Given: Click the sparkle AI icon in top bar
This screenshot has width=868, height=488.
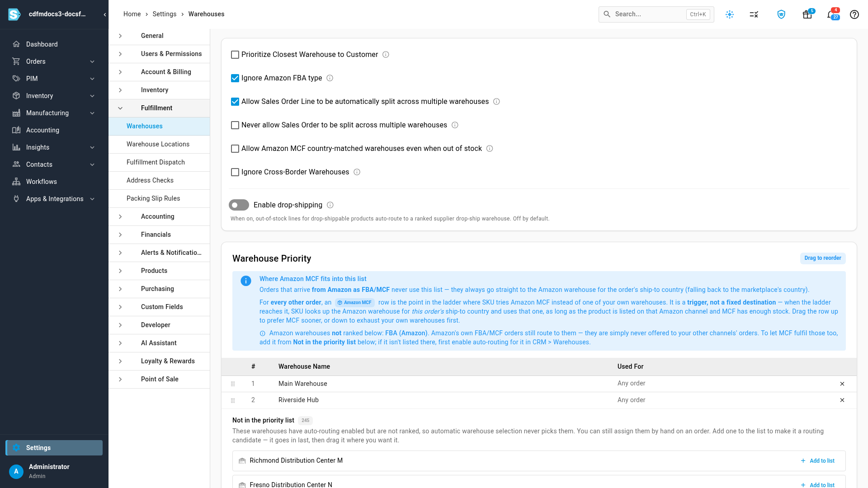Looking at the screenshot, I should (730, 14).
